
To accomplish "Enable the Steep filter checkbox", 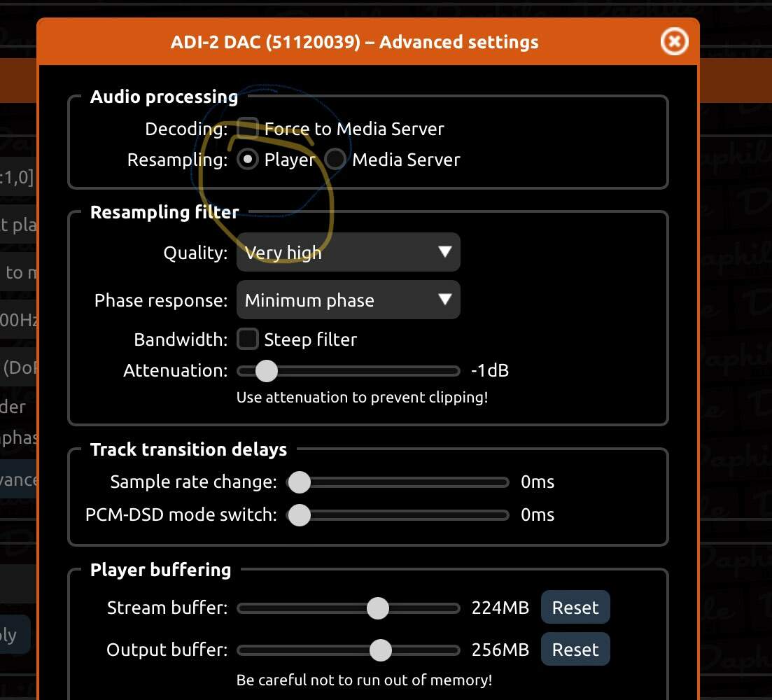I will [x=248, y=339].
